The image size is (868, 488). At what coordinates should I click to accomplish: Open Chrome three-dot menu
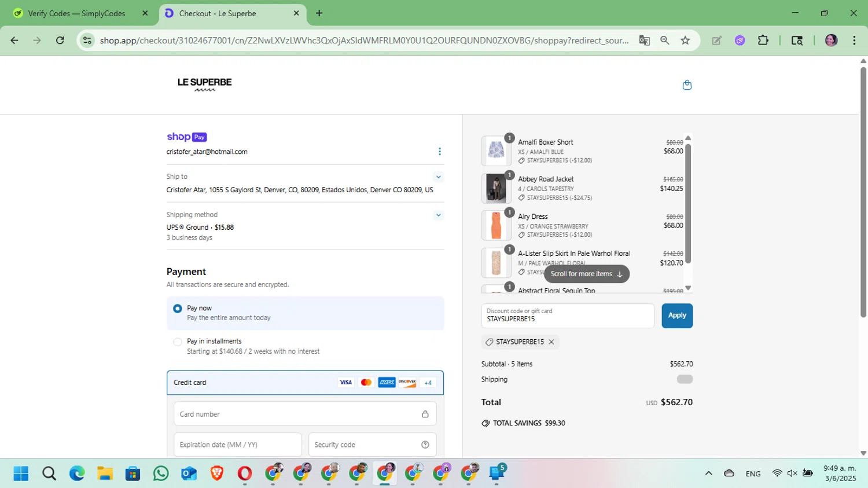tap(854, 41)
